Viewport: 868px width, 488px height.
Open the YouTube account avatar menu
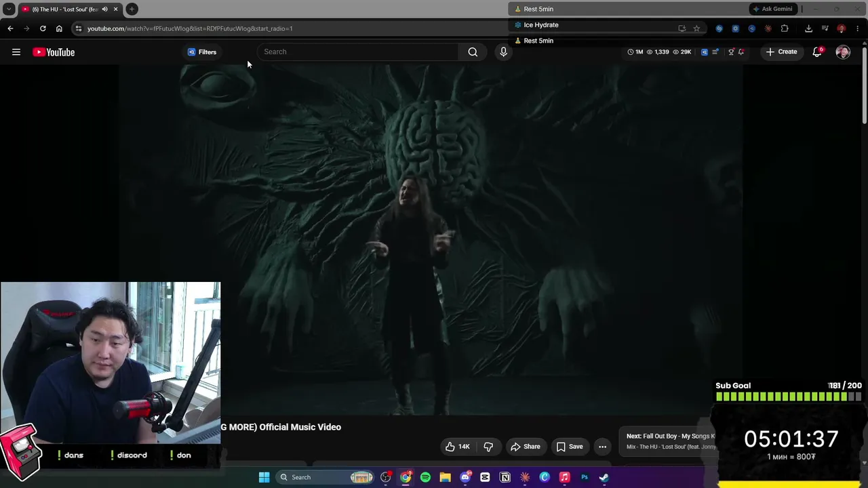843,52
